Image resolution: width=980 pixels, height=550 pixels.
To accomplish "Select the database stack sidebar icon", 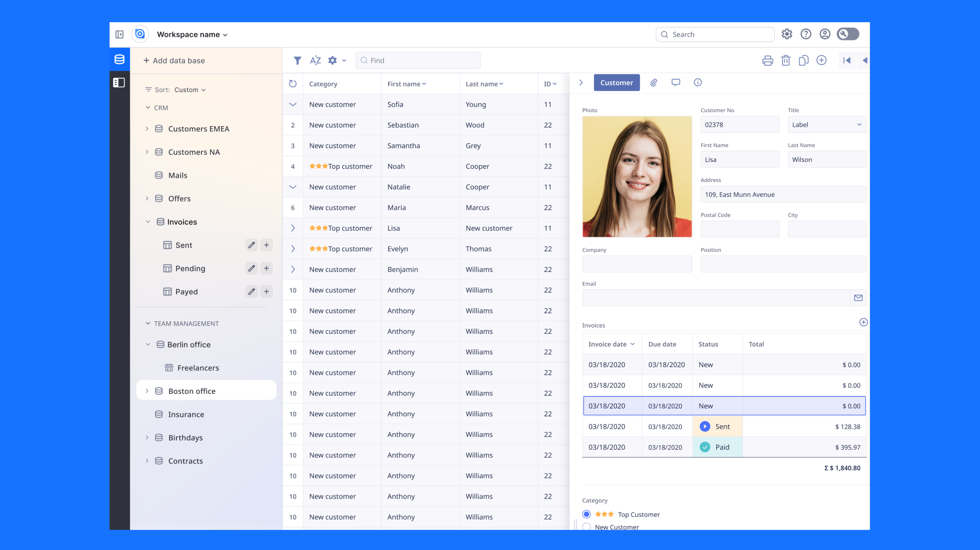I will 120,59.
